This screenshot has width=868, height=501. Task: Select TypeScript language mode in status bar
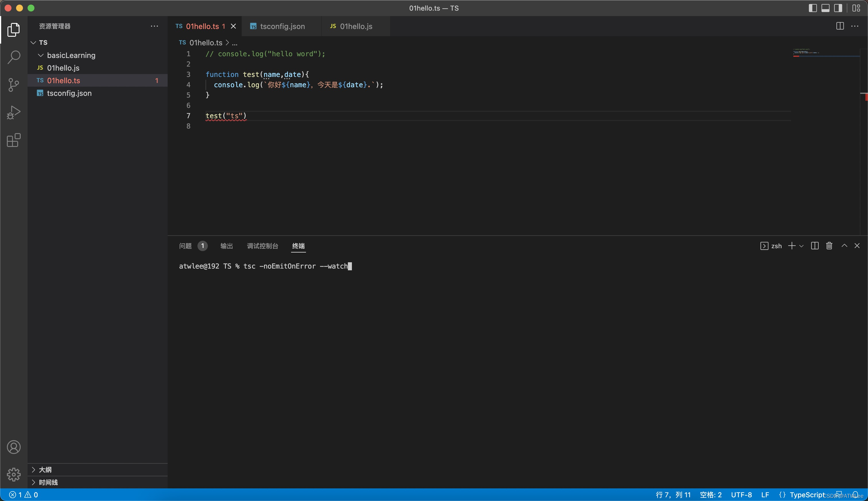807,495
